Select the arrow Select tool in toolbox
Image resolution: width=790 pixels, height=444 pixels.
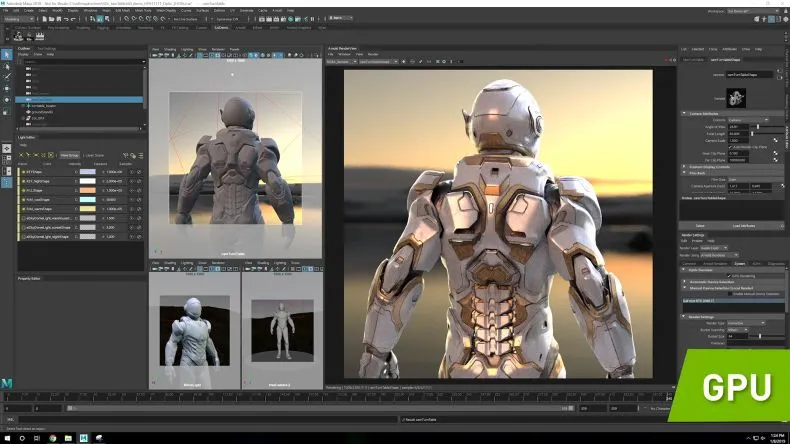[x=7, y=54]
